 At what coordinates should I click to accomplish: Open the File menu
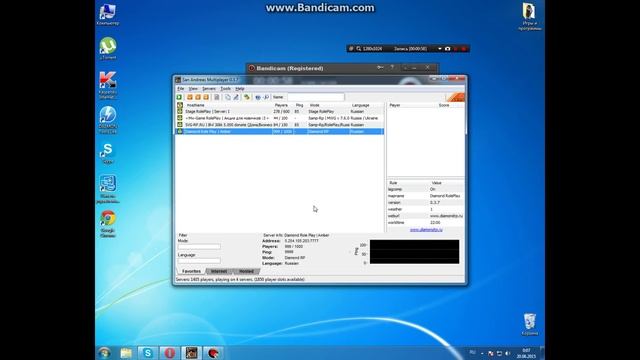[x=180, y=89]
